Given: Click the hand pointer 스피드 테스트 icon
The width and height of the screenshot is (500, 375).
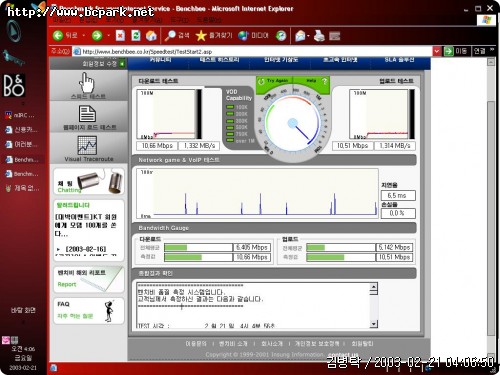Looking at the screenshot, I should 87,82.
